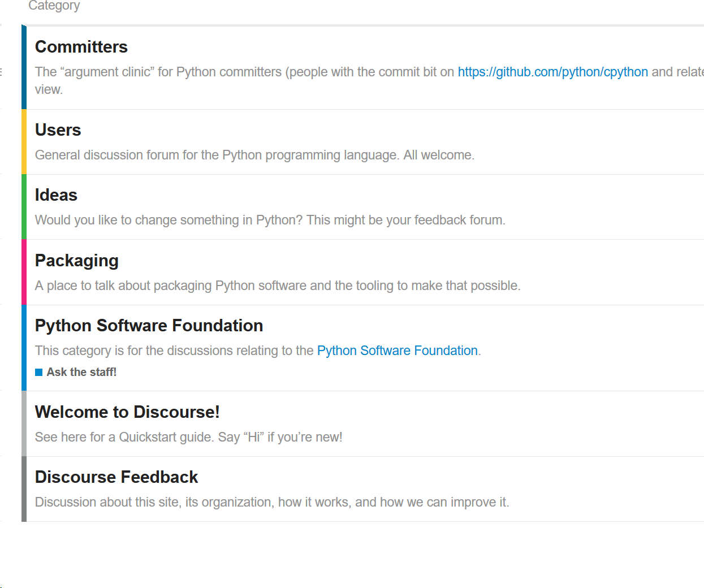Click the blue Python Software Foundation color bar
This screenshot has width=704, height=588.
coord(24,348)
